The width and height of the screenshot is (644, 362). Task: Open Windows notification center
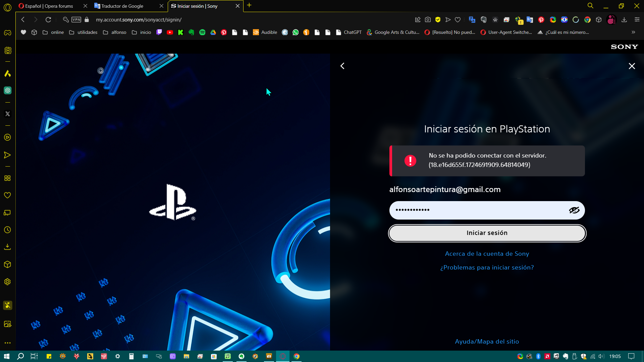(x=631, y=356)
